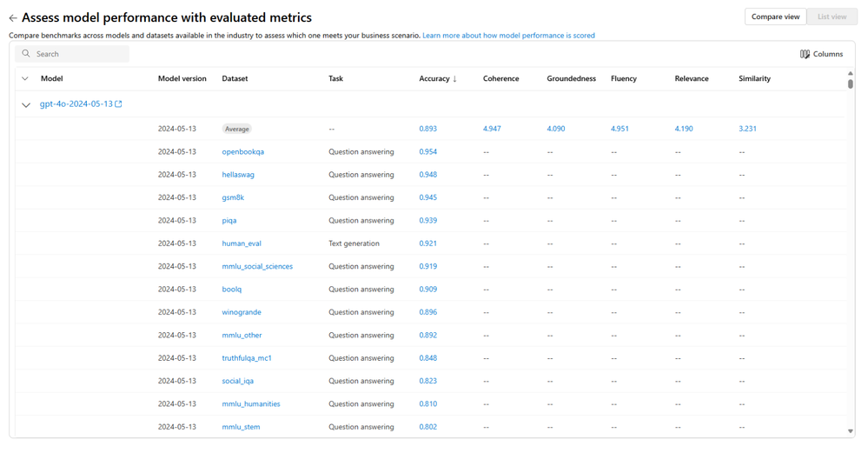Image resolution: width=868 pixels, height=453 pixels.
Task: Open the model performance scoring link
Action: (508, 36)
